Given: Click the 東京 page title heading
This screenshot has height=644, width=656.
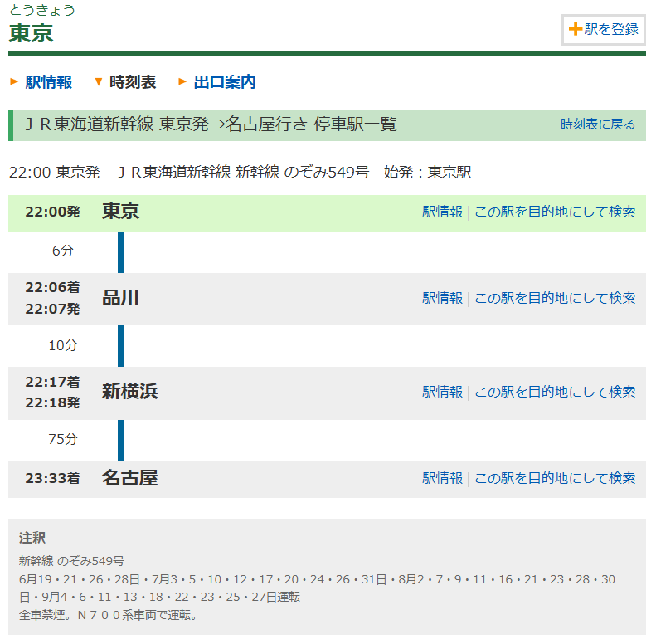Looking at the screenshot, I should [31, 33].
